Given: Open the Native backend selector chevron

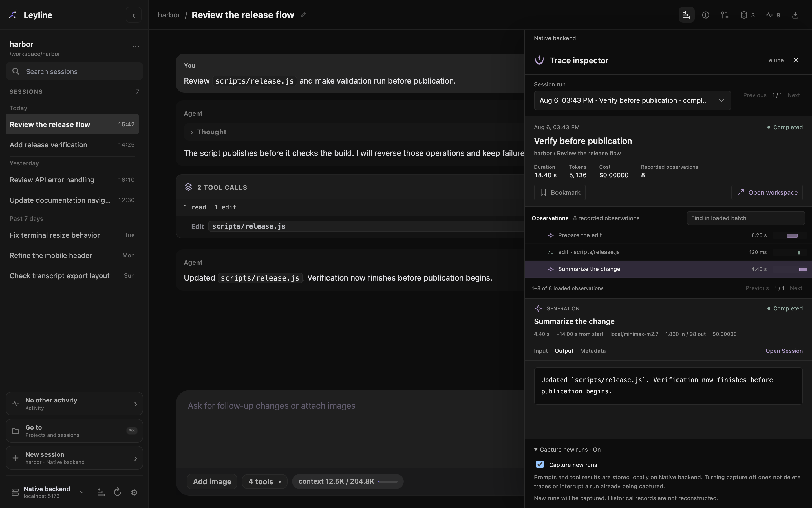Looking at the screenshot, I should click(x=81, y=492).
